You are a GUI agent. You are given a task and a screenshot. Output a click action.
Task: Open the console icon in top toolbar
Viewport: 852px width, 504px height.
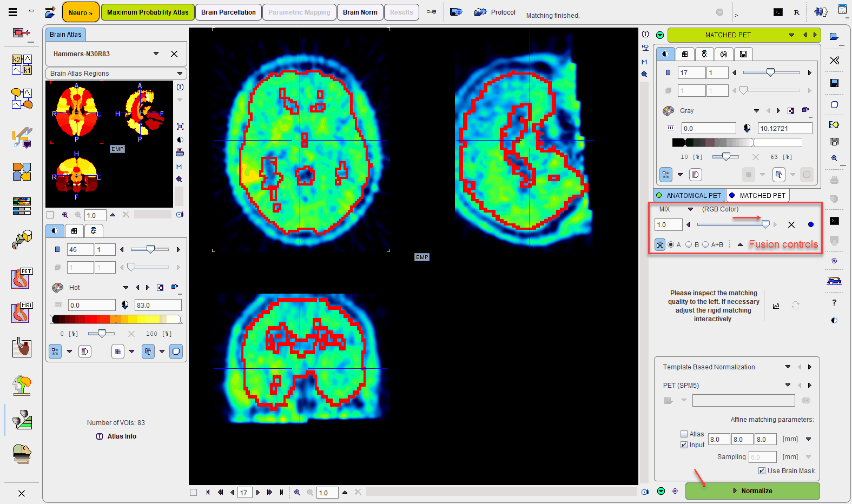[x=778, y=12]
